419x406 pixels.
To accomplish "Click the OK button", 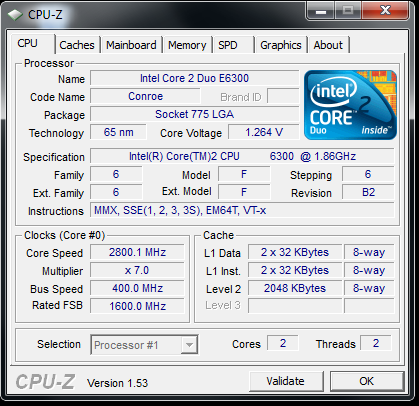I will tap(367, 381).
